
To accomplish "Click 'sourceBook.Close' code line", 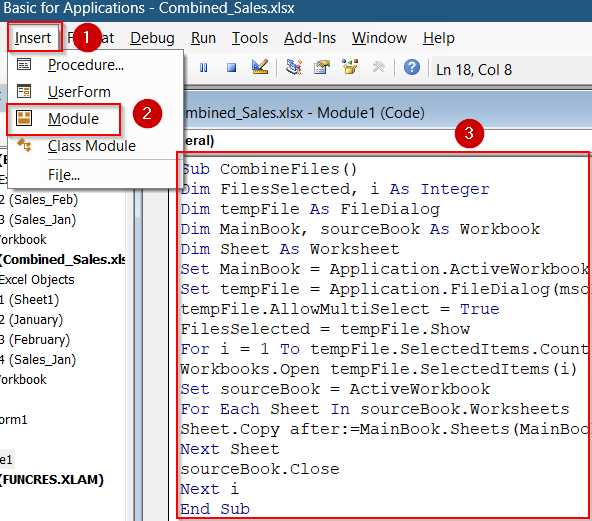I will tap(260, 469).
